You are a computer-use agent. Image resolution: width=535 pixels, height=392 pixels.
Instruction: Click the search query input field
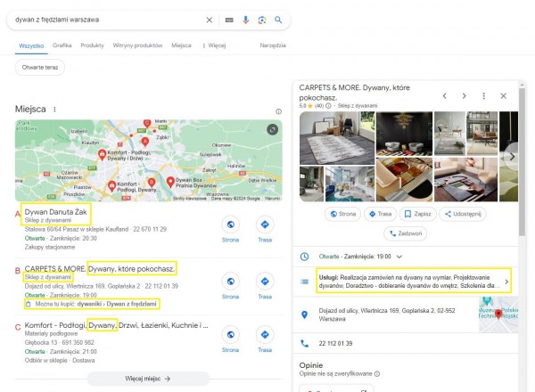coord(108,20)
